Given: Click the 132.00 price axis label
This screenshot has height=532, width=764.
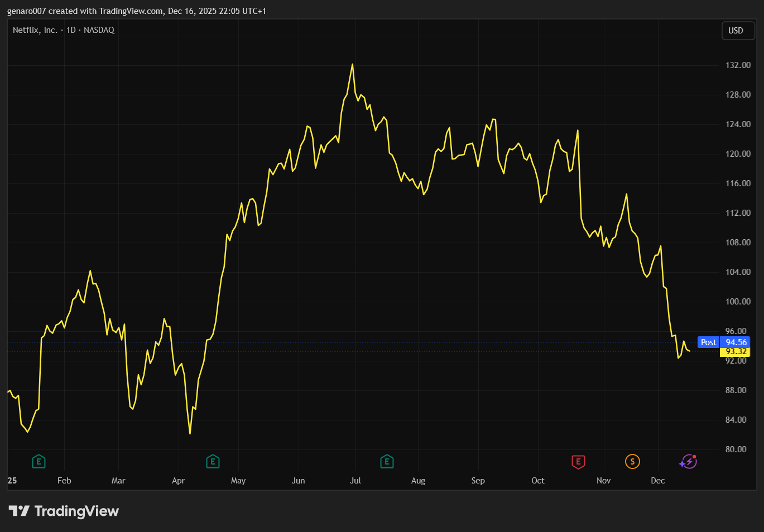Looking at the screenshot, I should (x=738, y=65).
